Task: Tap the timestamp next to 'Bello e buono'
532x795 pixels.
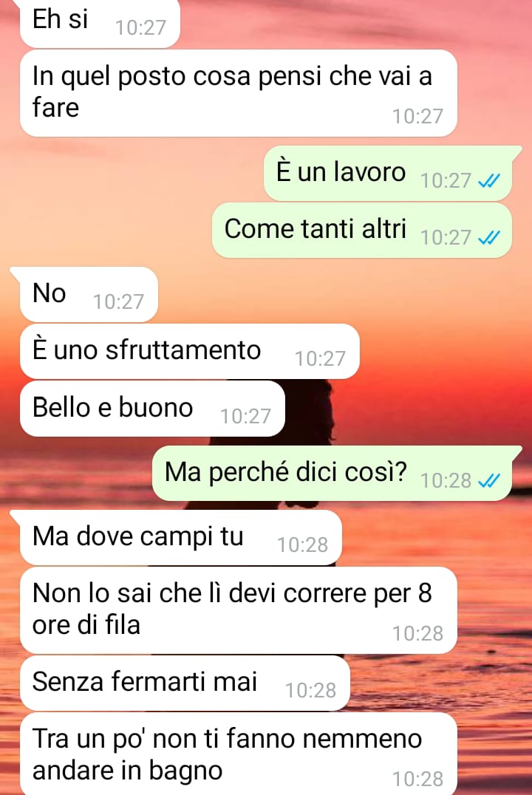Action: (245, 416)
